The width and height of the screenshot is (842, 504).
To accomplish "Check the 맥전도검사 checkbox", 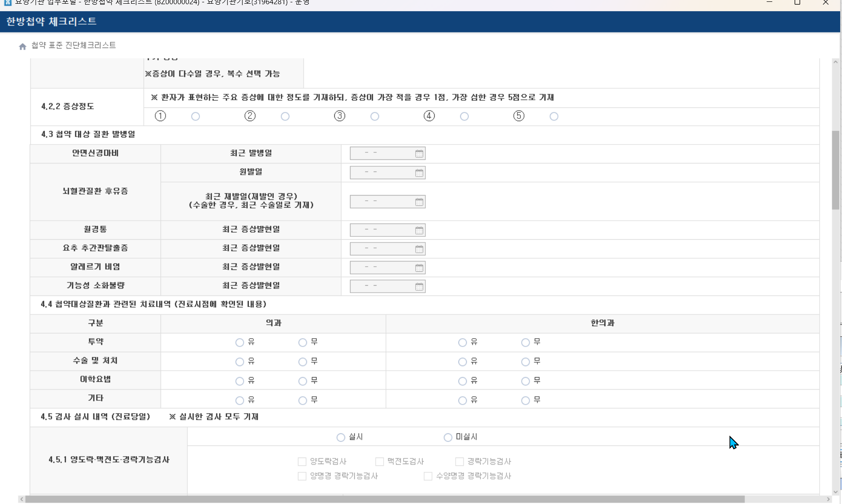I will tap(379, 461).
